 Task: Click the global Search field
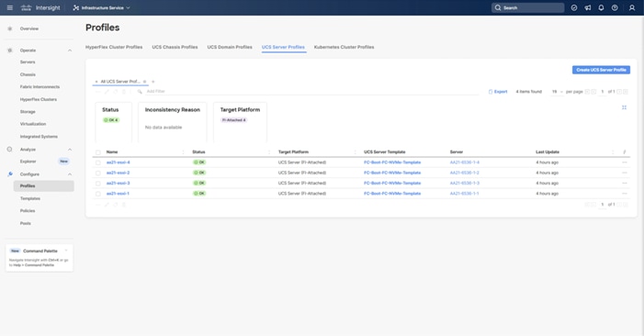(x=527, y=7)
